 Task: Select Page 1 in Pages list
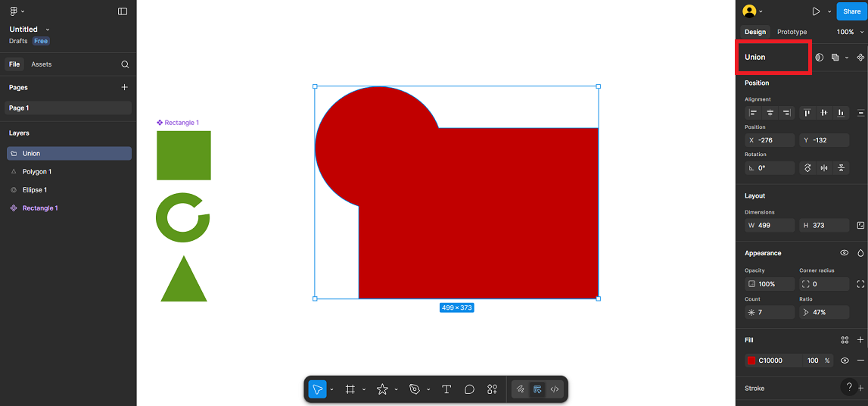tap(69, 108)
